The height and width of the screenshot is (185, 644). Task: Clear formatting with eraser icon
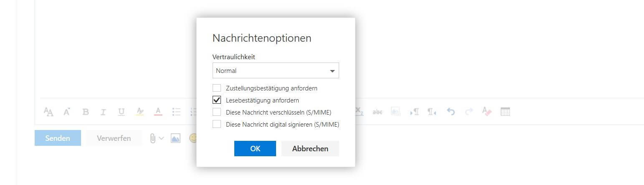[487, 112]
